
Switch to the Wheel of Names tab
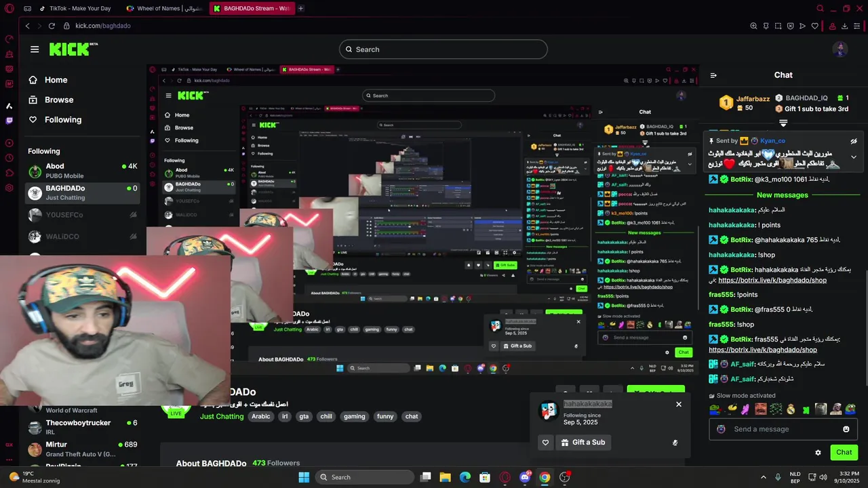click(165, 9)
